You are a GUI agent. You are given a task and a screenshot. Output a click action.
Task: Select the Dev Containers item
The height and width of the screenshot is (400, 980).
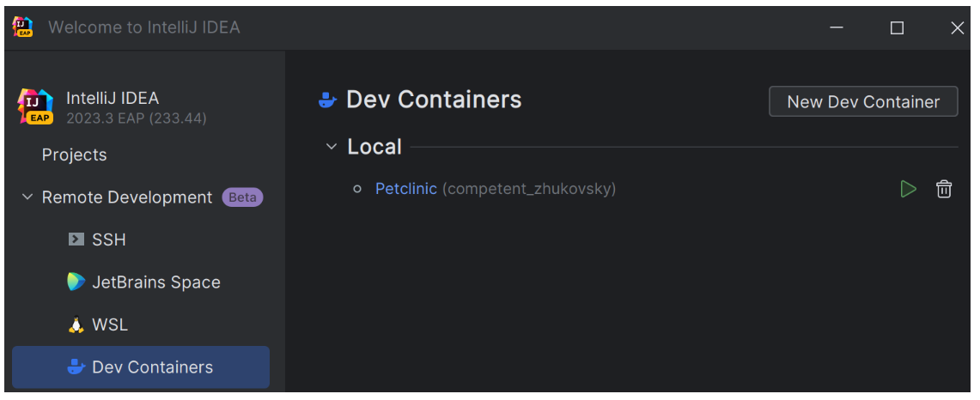(152, 367)
